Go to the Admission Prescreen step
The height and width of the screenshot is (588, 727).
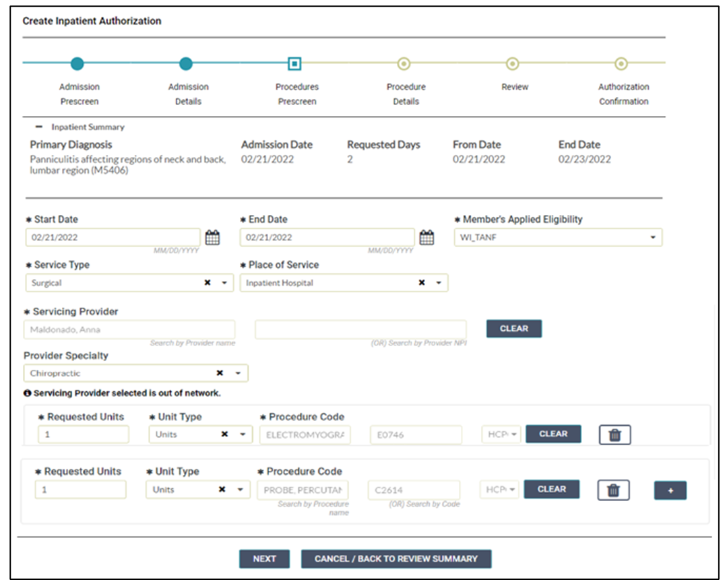click(x=78, y=64)
